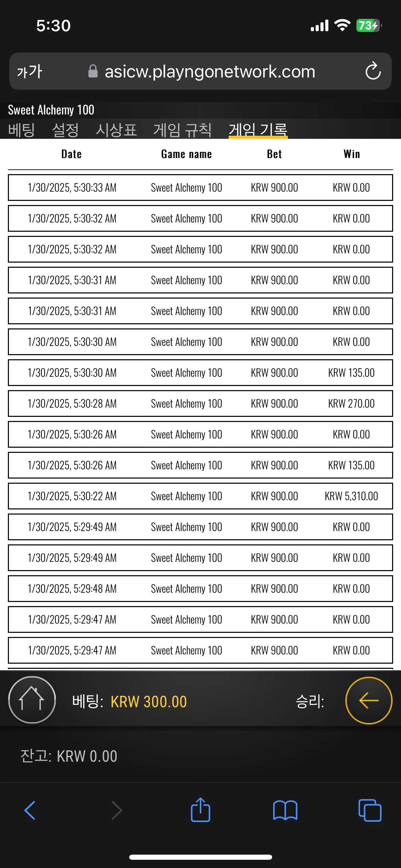Tap the battery indicator in status bar

point(369,25)
